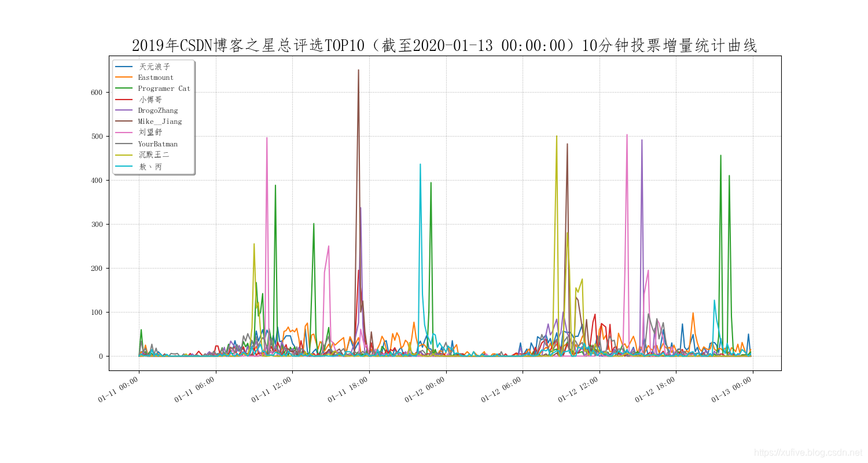Click the y-axis label 600
Viewport: 868px width, 463px height.
(96, 93)
